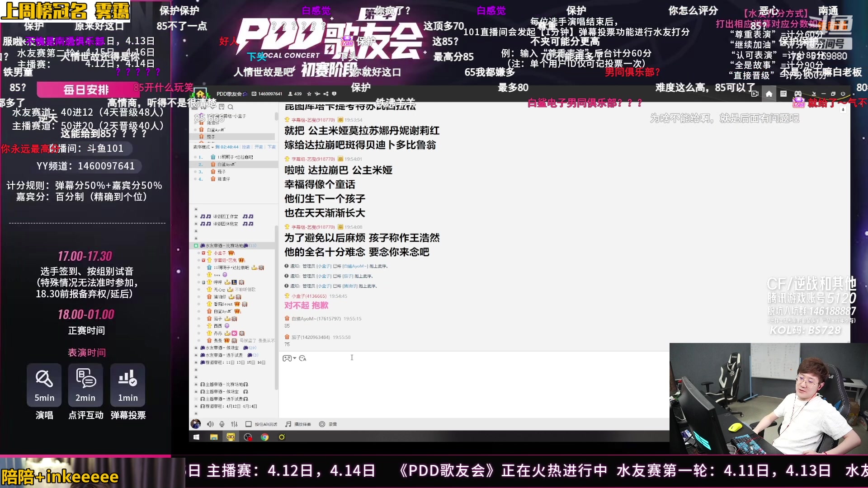Favorite the channel with the star icon

(x=309, y=94)
